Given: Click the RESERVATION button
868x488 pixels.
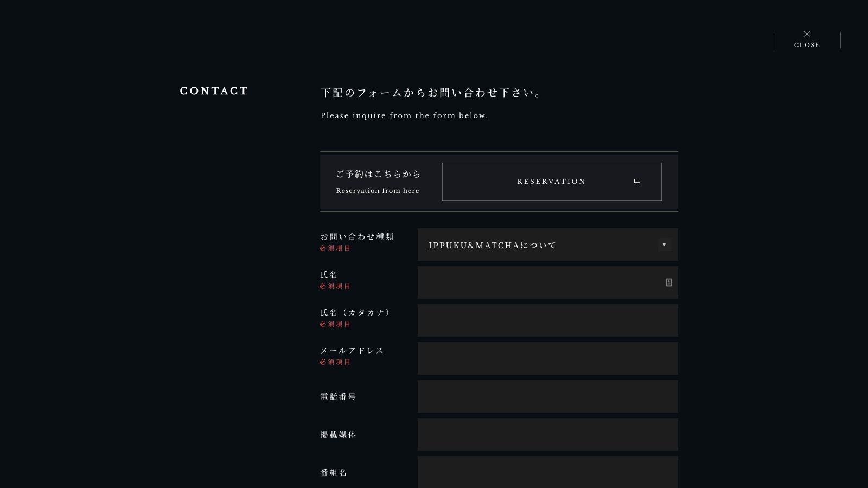Looking at the screenshot, I should [552, 182].
